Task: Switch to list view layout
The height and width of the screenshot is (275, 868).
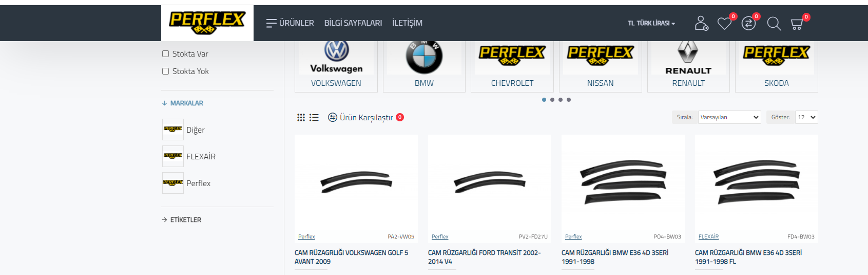Action: click(314, 118)
